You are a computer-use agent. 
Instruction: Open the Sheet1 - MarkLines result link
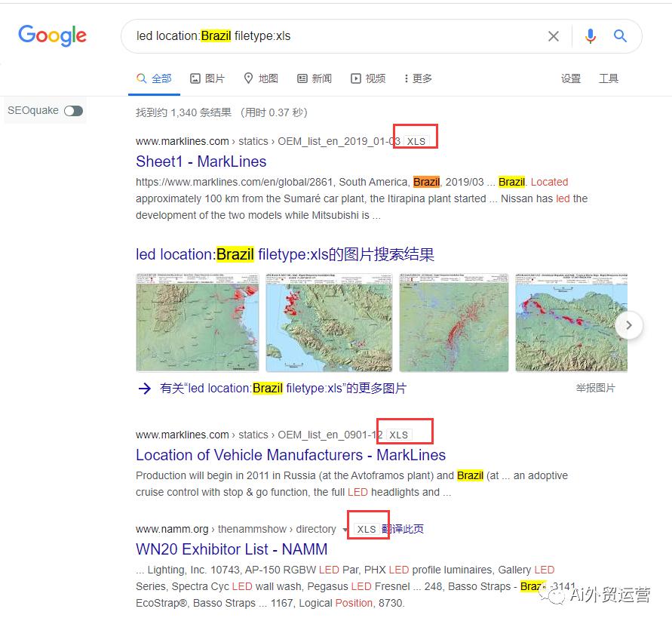pos(201,161)
